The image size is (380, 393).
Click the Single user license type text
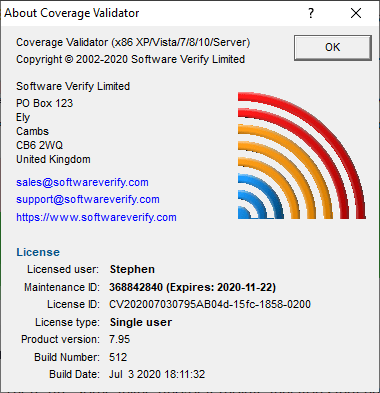tap(141, 322)
